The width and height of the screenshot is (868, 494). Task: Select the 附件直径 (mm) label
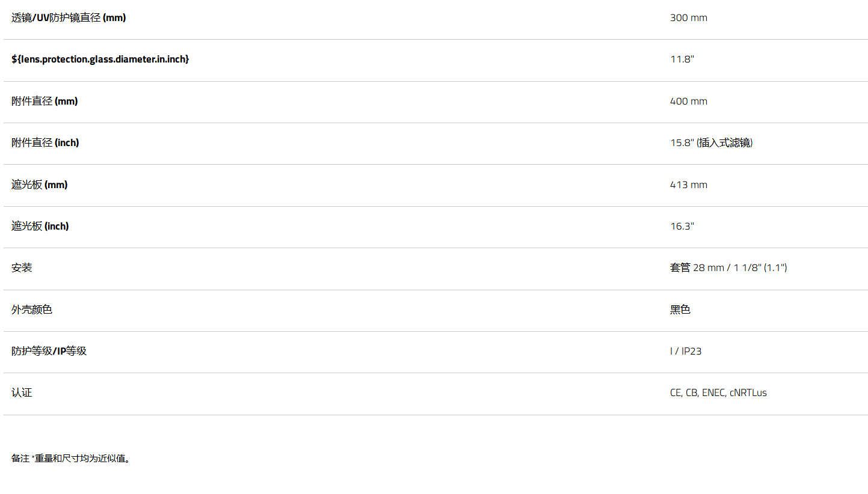45,101
